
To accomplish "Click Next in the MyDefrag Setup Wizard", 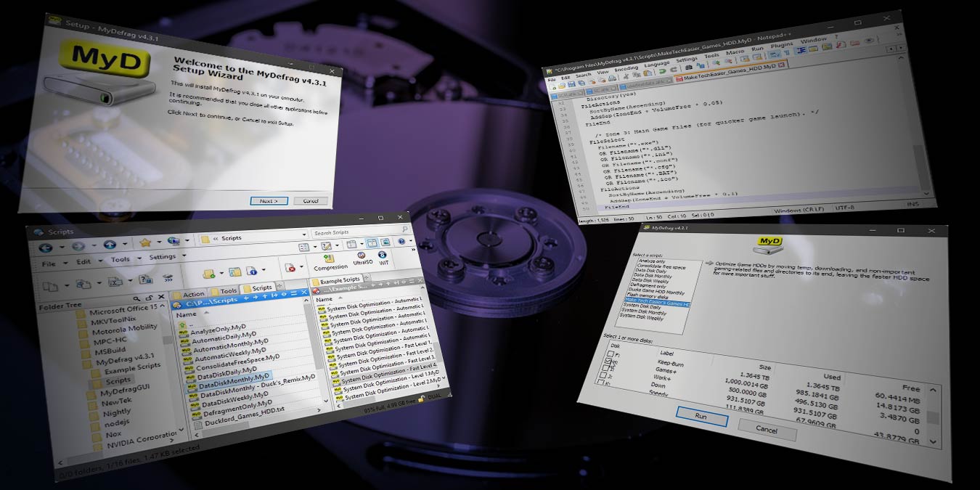I will [x=269, y=200].
